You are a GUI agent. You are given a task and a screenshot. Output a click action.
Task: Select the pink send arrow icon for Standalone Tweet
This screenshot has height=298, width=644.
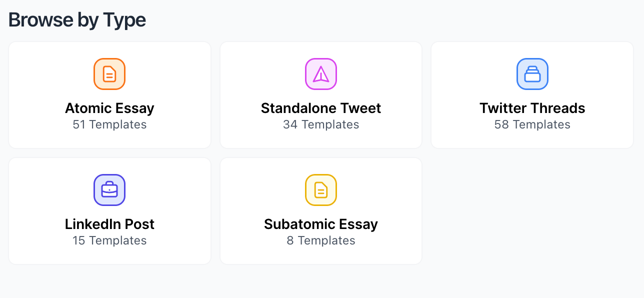tap(320, 73)
